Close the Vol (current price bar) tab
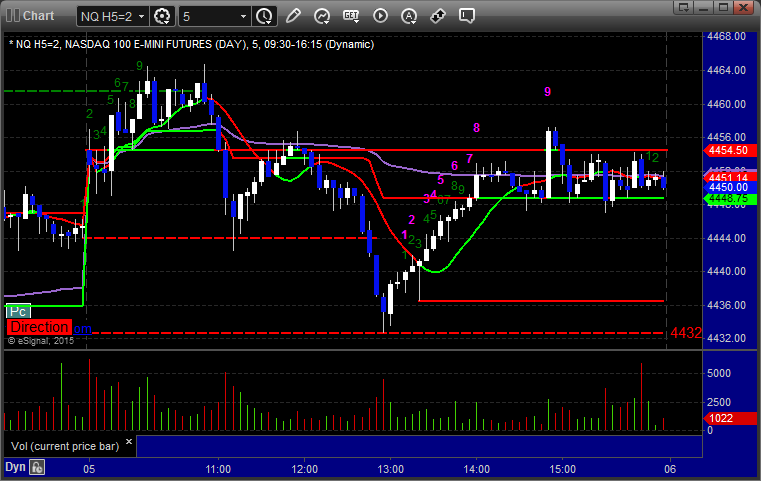 click(129, 442)
